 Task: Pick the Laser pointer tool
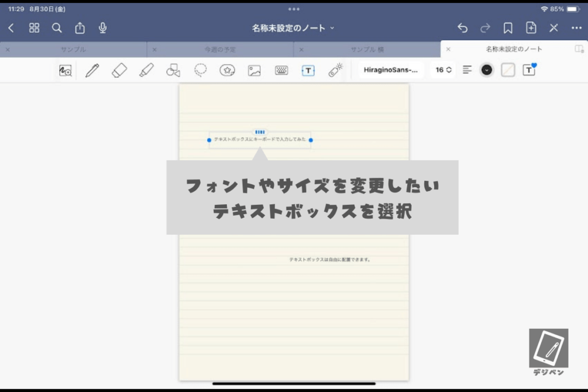[335, 70]
